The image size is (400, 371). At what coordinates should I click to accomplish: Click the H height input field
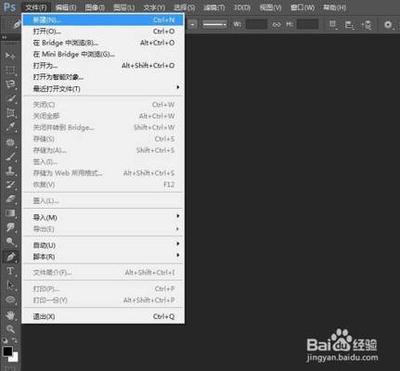pyautogui.click(x=307, y=25)
